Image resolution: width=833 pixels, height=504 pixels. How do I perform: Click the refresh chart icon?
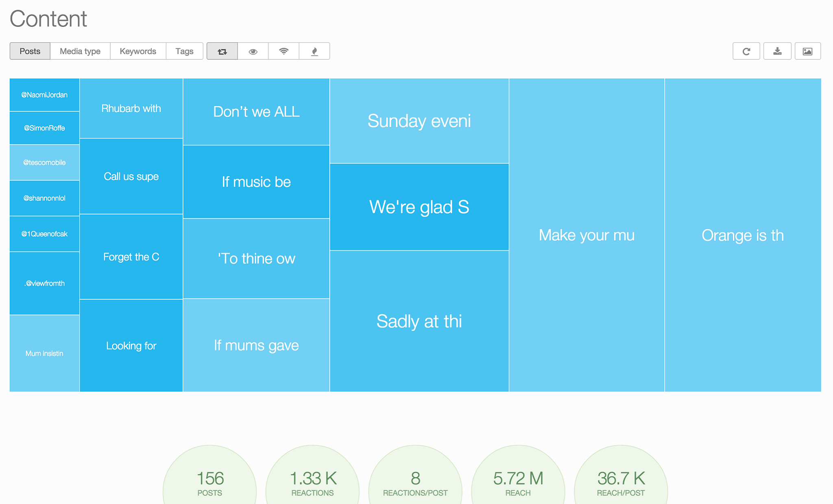pyautogui.click(x=746, y=51)
